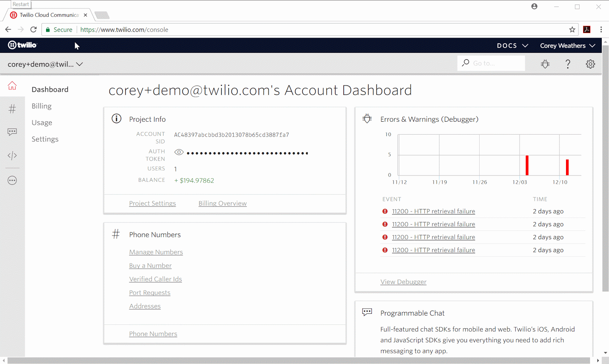Open Billing Overview link
This screenshot has width=609, height=364.
coord(223,203)
